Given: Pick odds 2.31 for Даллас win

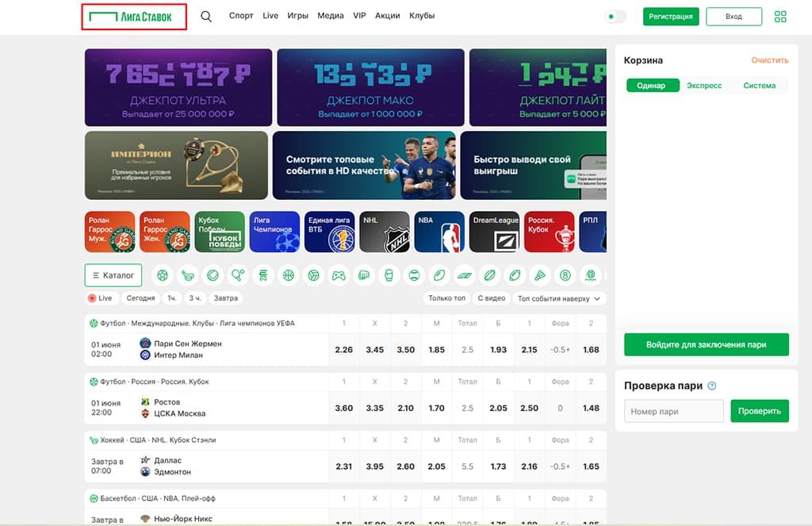Looking at the screenshot, I should 344,466.
